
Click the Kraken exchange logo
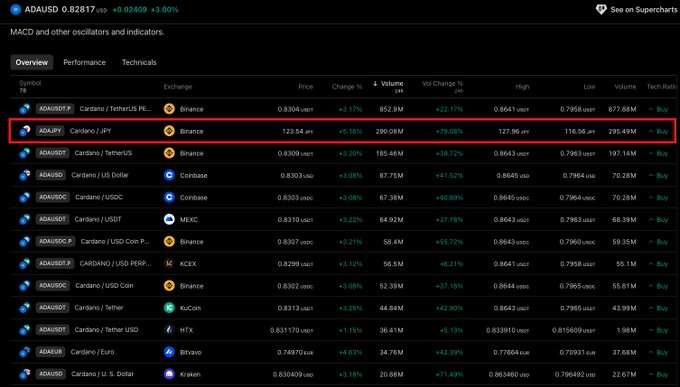169,374
